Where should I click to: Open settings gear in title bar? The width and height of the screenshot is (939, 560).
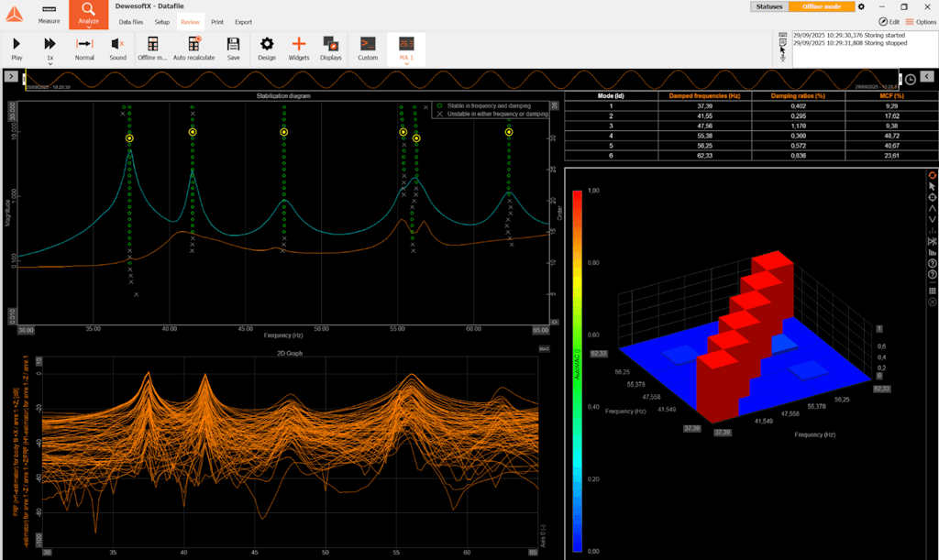(x=861, y=6)
